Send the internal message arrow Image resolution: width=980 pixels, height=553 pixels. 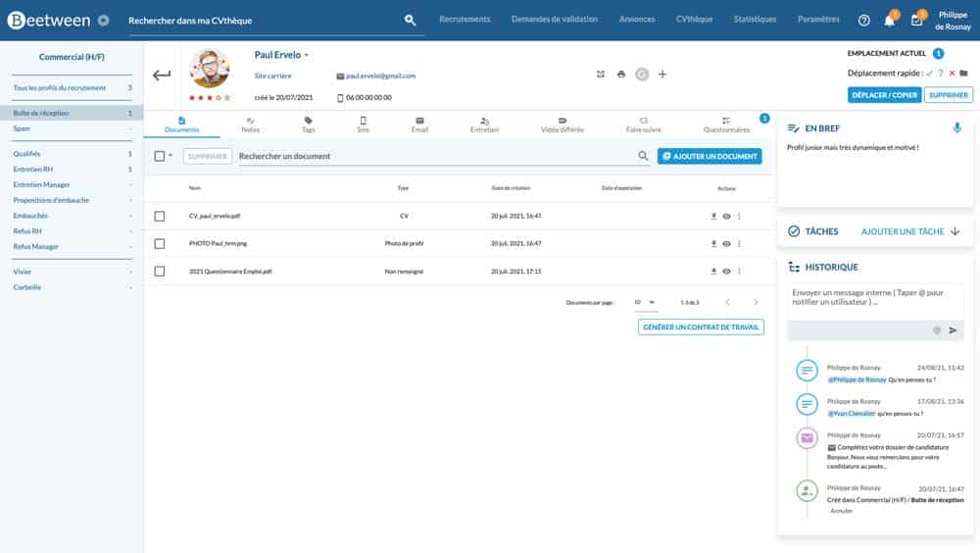pos(954,330)
